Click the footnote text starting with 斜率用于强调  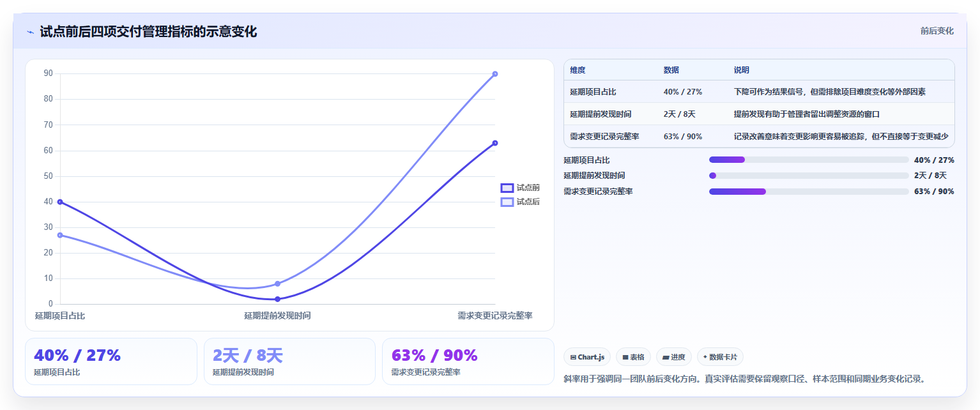click(x=744, y=379)
